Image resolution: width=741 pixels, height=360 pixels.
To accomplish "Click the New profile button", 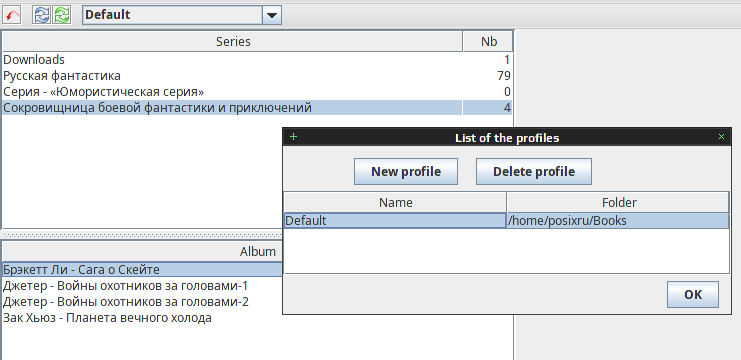I will click(x=406, y=171).
